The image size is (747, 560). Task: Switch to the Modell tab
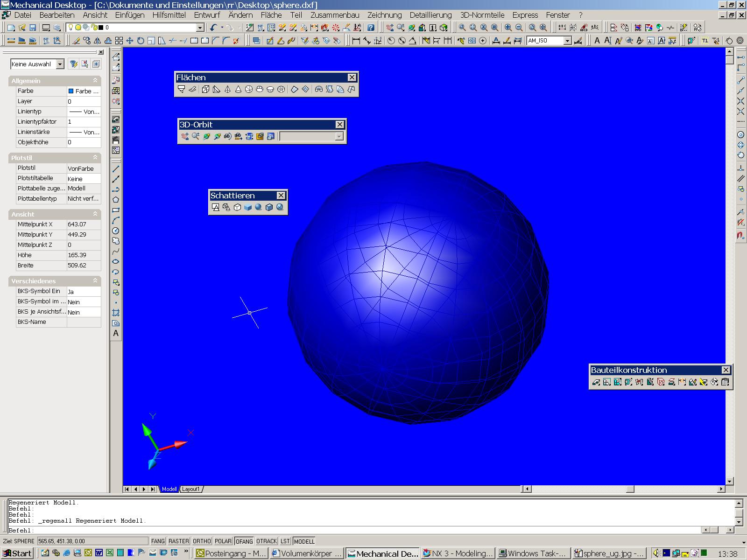click(x=169, y=489)
